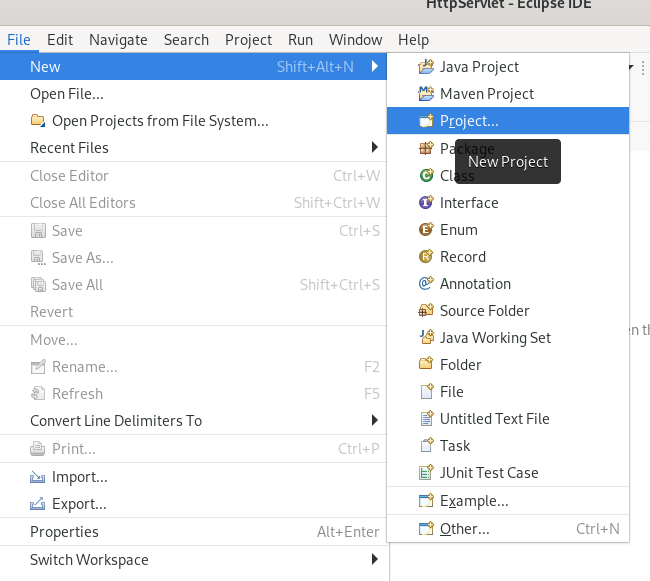This screenshot has width=650, height=581.
Task: Click the Maven Project icon
Action: [426, 94]
